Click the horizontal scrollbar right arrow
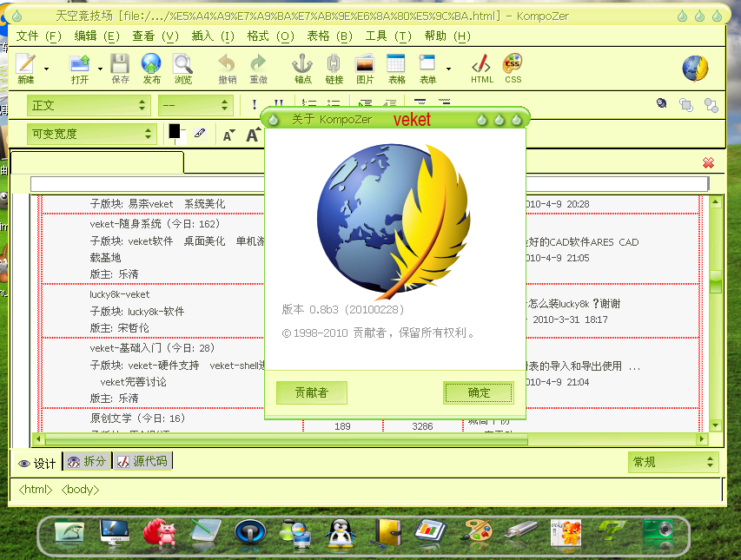This screenshot has height=560, width=741. tap(702, 439)
